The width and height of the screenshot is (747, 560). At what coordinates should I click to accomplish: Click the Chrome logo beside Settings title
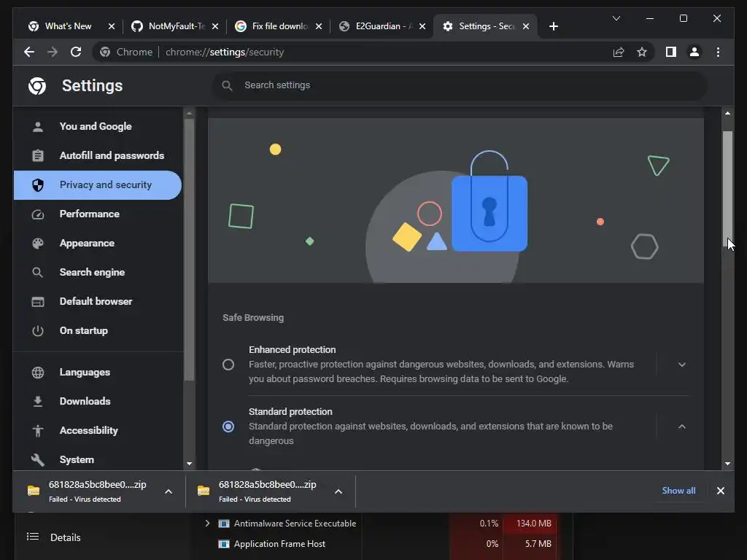[37, 86]
